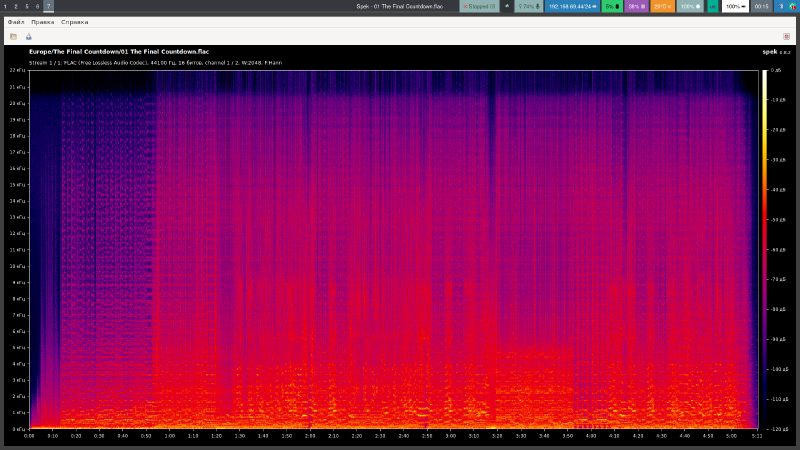Viewport: 800px width, 450px height.
Task: Switch to workspace 2
Action: pos(15,6)
